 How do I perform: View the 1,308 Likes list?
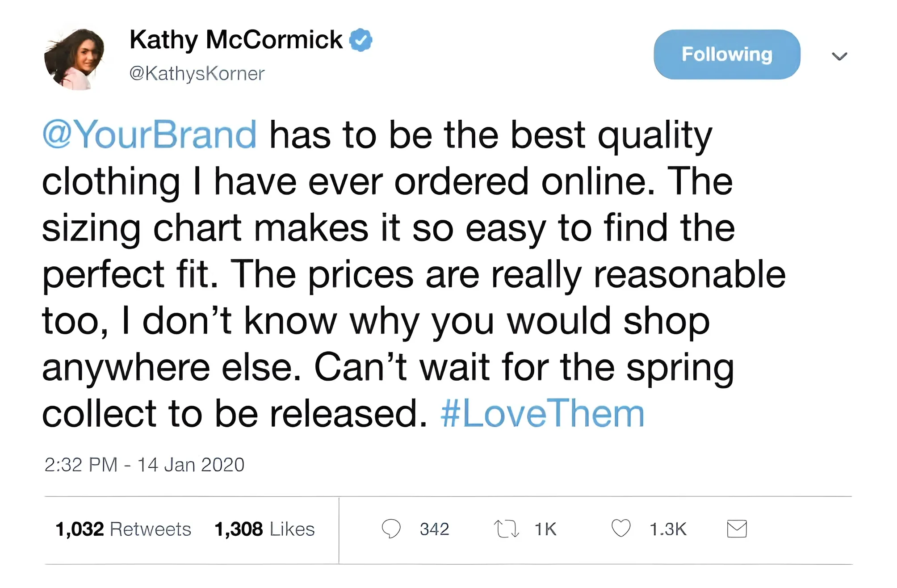[x=264, y=529]
